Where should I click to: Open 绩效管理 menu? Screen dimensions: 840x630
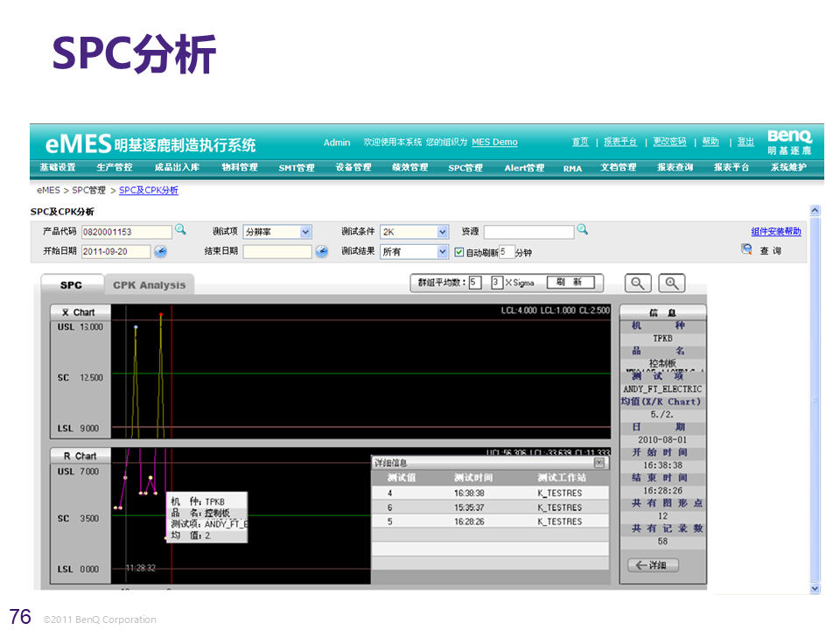click(x=409, y=167)
